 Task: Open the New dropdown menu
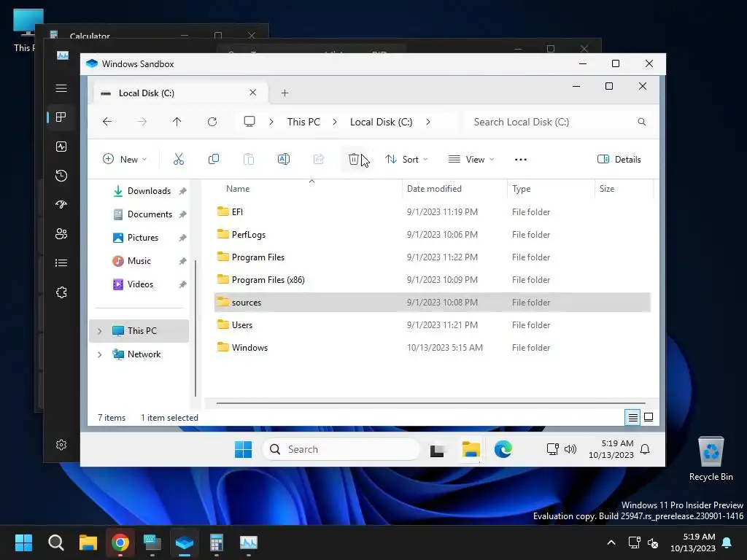[125, 160]
